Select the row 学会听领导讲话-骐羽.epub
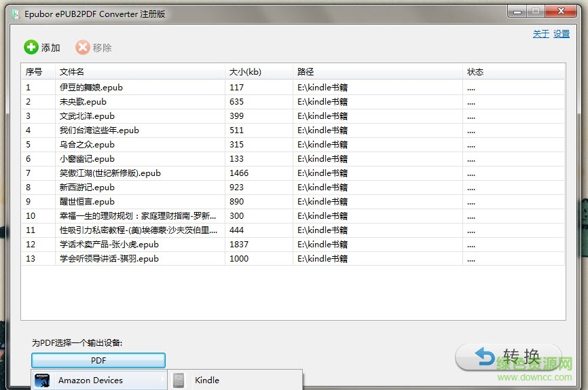588x390 pixels. pos(293,259)
